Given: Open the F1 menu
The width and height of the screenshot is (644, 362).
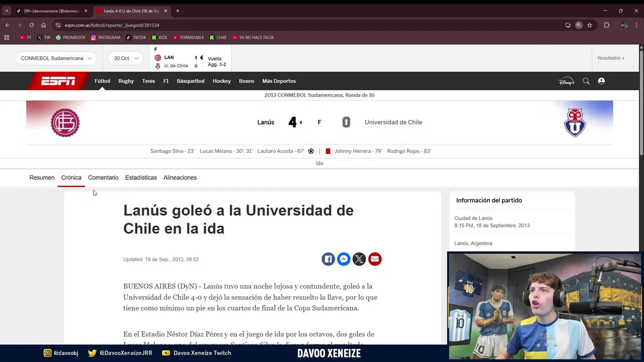Looking at the screenshot, I should [166, 81].
